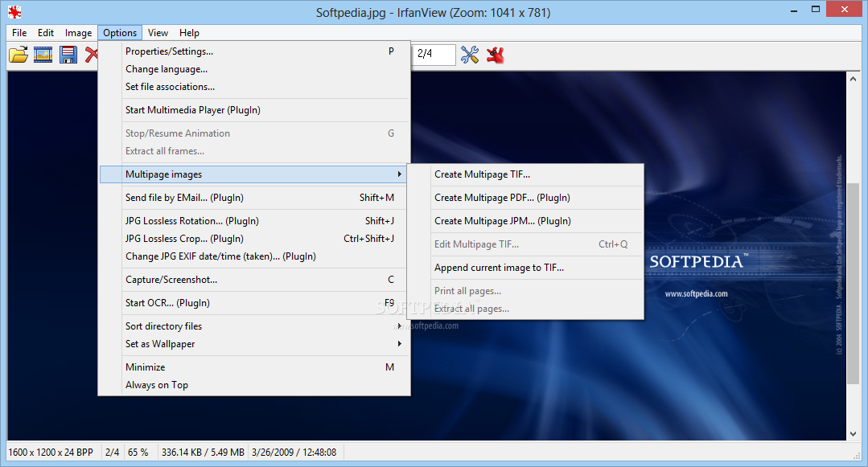Open the Image menu

[79, 33]
